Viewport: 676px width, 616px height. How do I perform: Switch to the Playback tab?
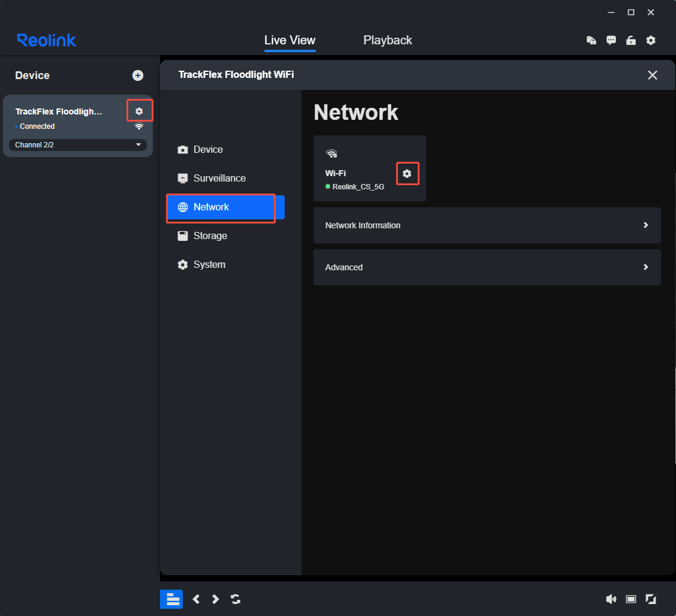(x=388, y=41)
